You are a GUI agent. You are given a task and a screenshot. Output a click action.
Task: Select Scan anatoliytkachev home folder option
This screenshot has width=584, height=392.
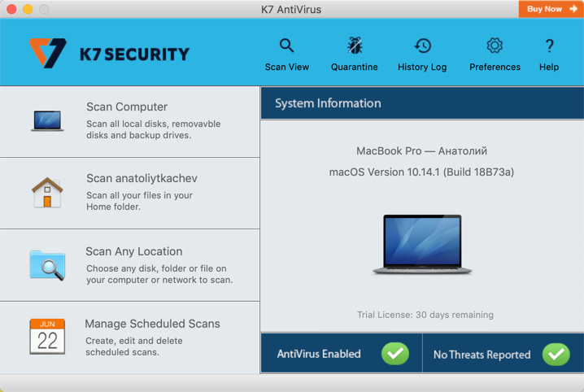click(x=142, y=178)
